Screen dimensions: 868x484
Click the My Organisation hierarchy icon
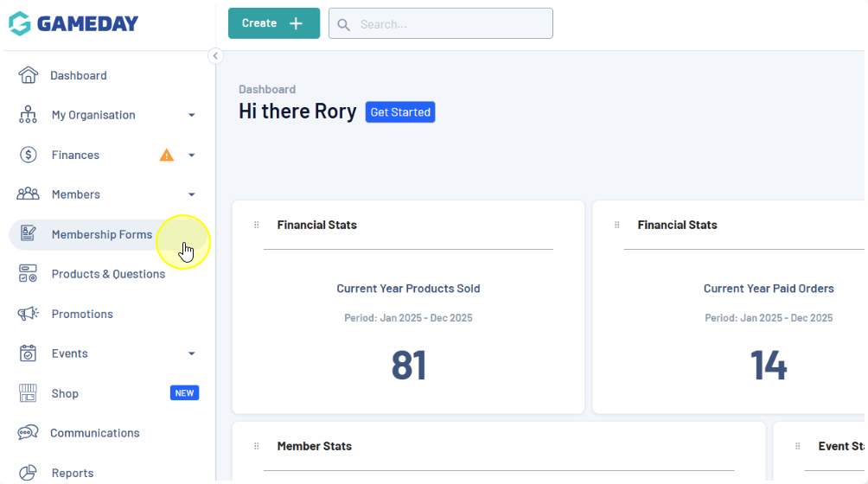(29, 115)
